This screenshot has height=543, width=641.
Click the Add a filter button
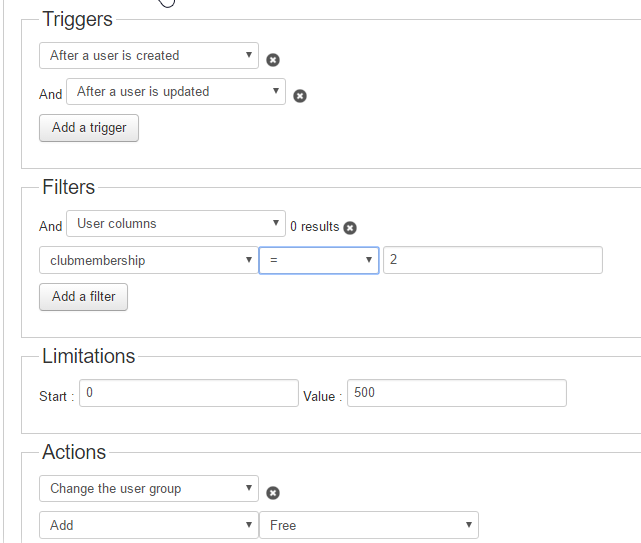pos(83,297)
